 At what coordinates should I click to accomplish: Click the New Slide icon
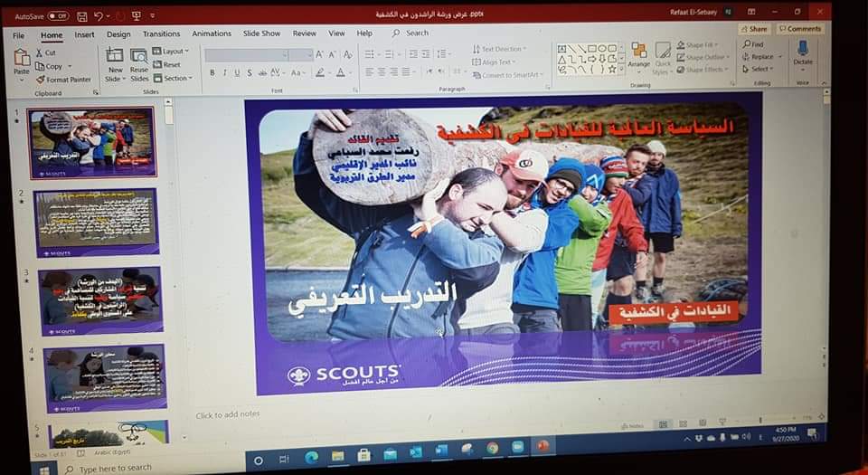pos(115,57)
